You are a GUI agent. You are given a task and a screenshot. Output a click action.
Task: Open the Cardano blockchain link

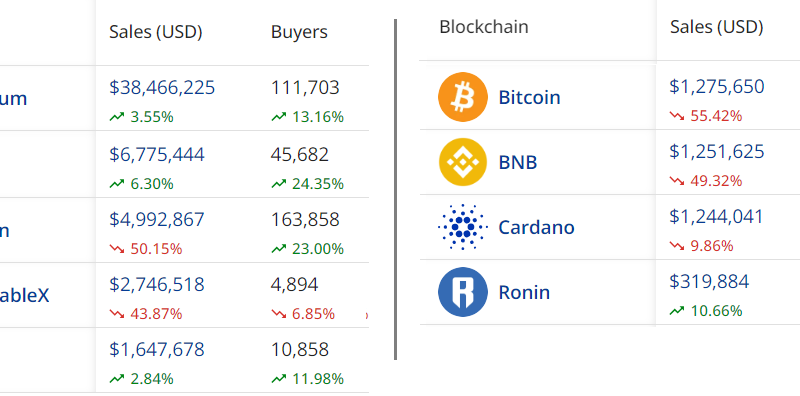click(536, 227)
